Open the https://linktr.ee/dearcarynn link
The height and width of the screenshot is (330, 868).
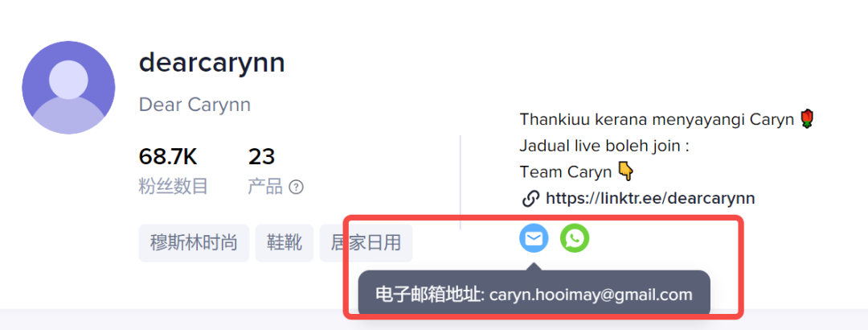pyautogui.click(x=650, y=199)
